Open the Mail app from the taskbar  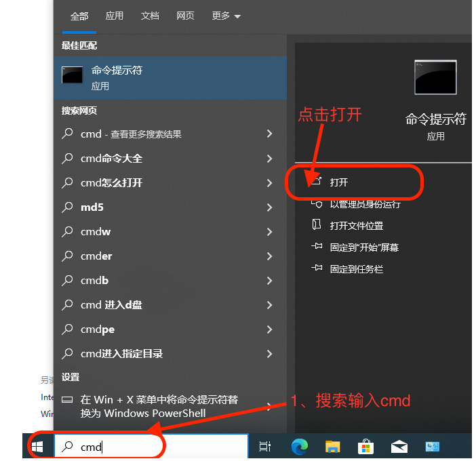tap(399, 447)
